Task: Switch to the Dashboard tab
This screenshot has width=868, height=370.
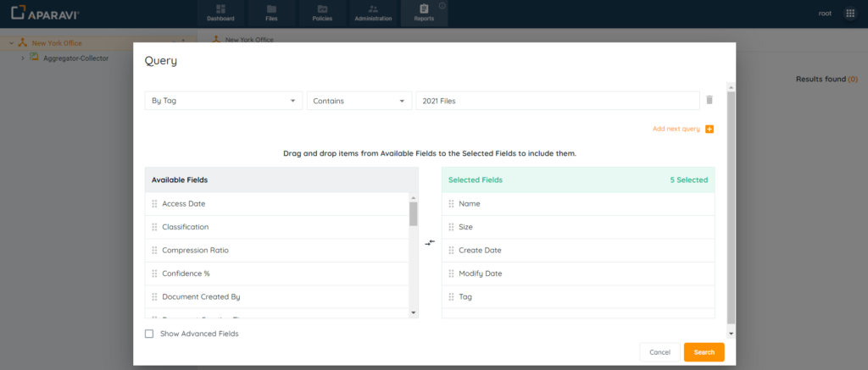Action: point(220,13)
